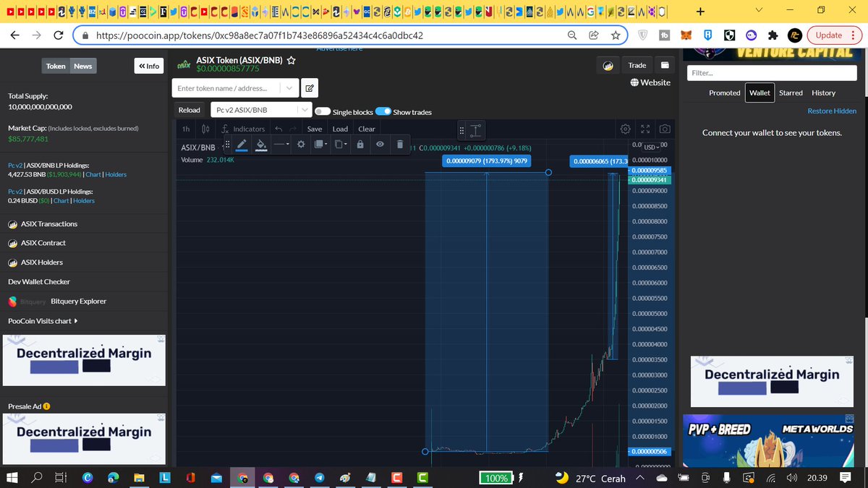Clear the chart drawings
868x488 pixels.
367,129
